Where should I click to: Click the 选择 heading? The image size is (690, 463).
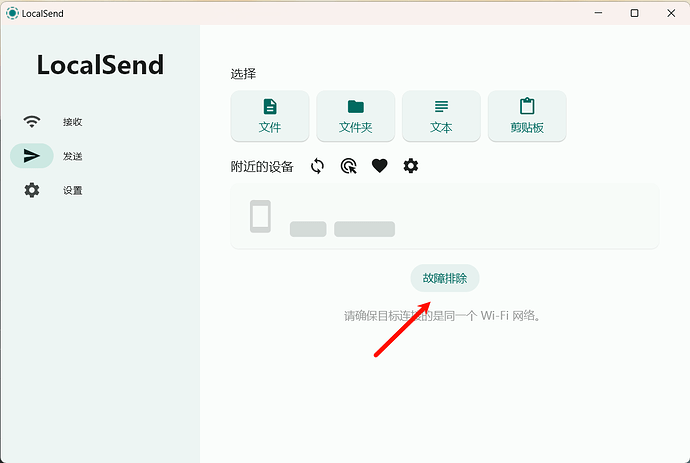coord(243,73)
